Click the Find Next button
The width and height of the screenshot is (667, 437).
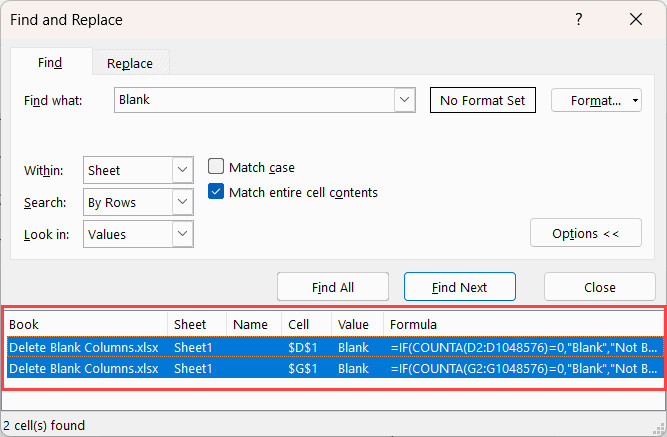[459, 287]
